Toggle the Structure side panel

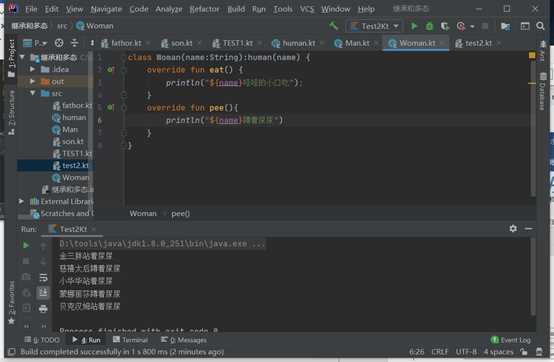pyautogui.click(x=12, y=113)
